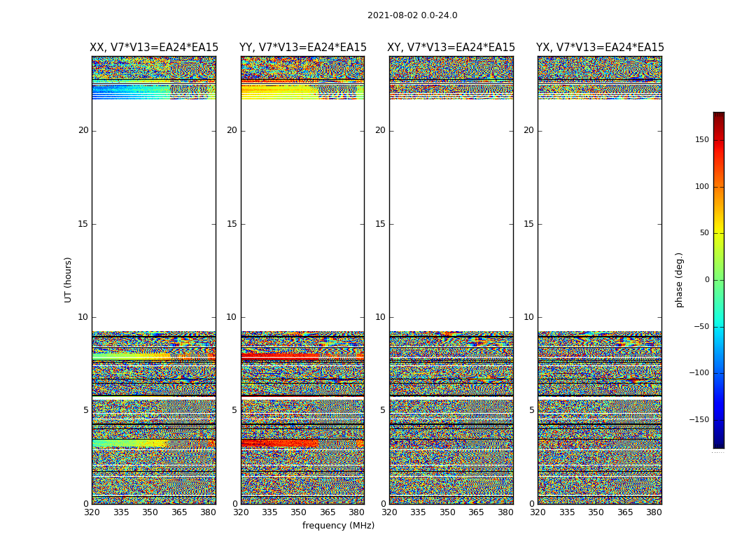Click inside the YX phase waterfall panel
The image size is (735, 560).
pos(600,280)
